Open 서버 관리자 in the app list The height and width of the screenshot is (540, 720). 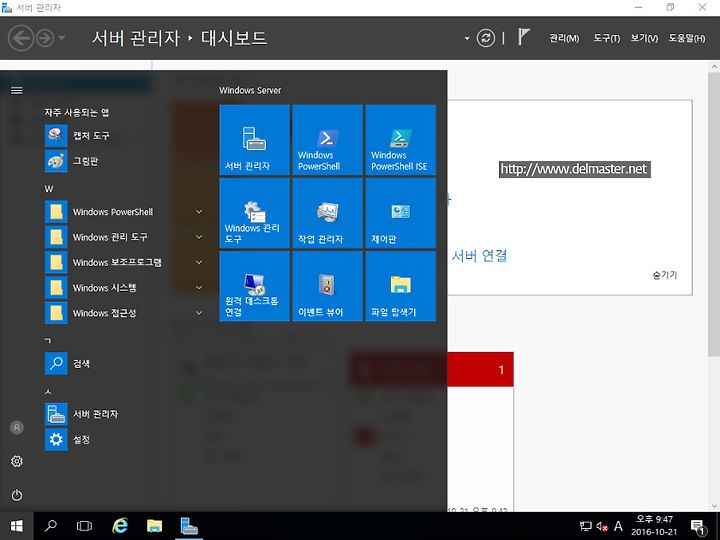pyautogui.click(x=124, y=414)
